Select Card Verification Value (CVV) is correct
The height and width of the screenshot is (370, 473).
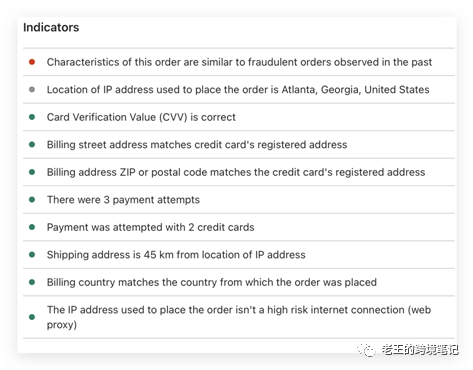click(141, 117)
